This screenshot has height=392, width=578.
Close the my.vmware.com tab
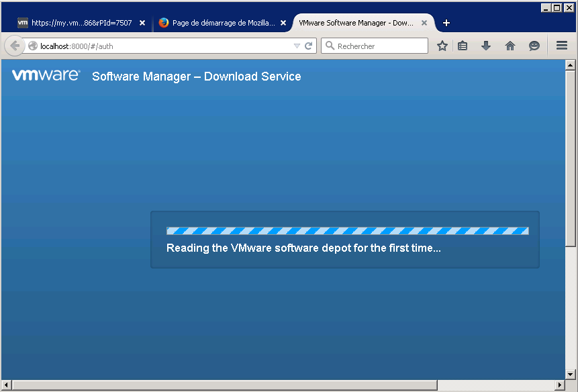tap(142, 23)
